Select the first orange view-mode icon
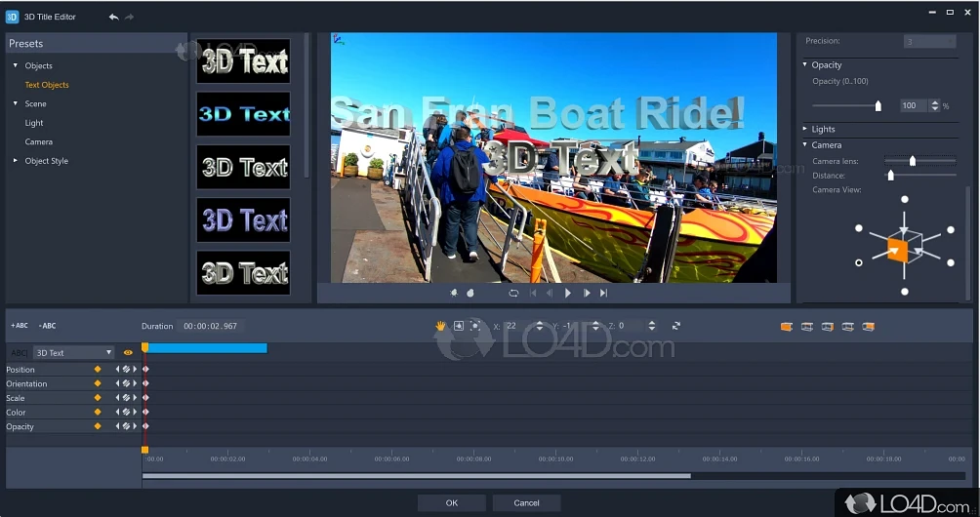 pos(786,327)
